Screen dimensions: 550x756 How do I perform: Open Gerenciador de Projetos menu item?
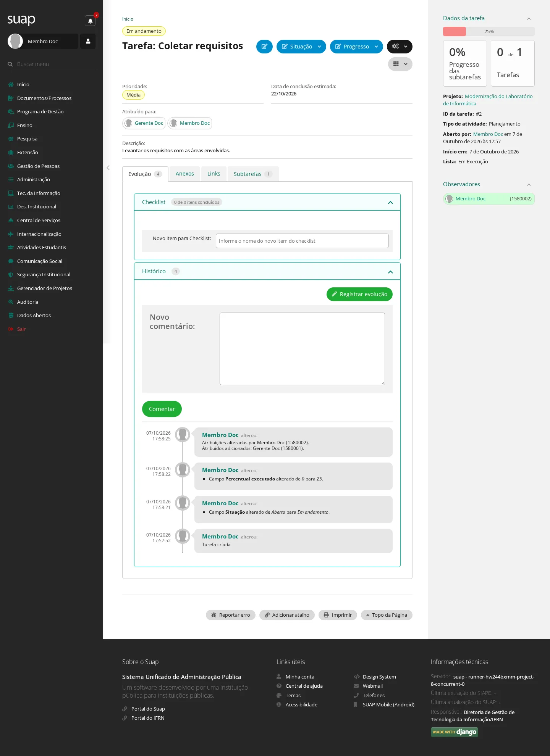click(x=45, y=289)
